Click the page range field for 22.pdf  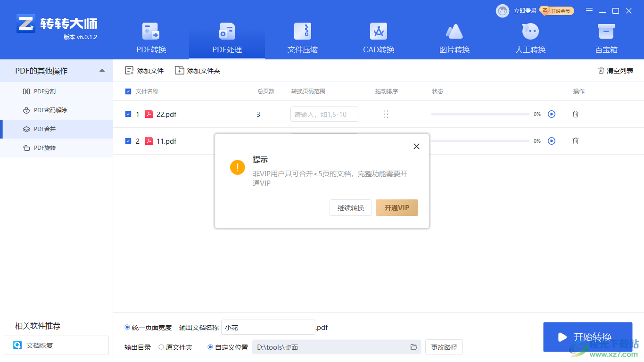coord(324,114)
